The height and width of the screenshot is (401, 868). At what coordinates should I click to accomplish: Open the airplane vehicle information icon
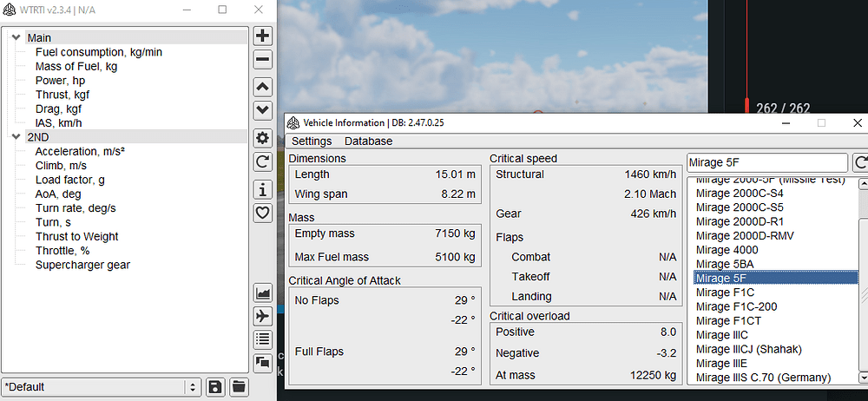pos(262,316)
